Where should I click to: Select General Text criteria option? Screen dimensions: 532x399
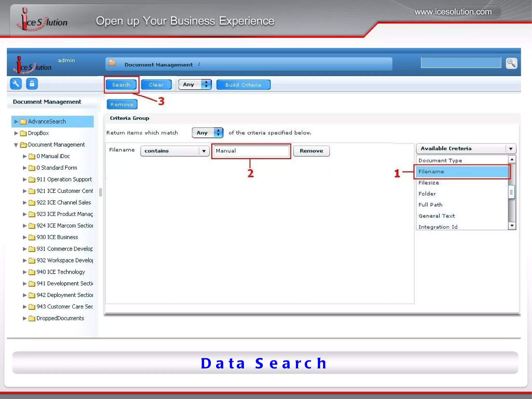tap(436, 216)
